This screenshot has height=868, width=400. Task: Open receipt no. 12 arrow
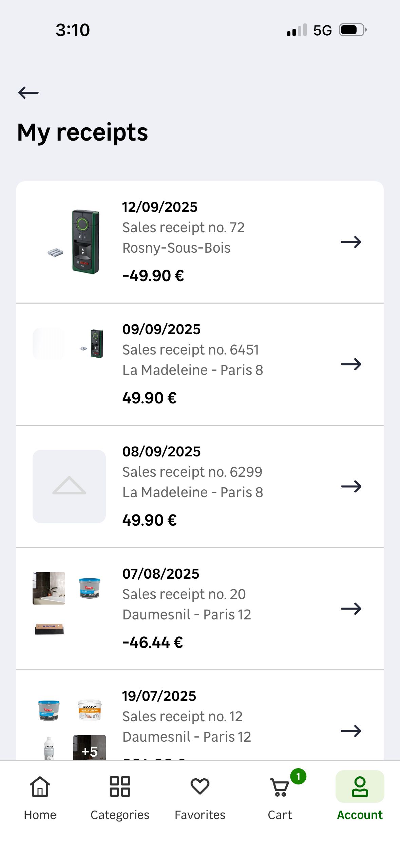pyautogui.click(x=351, y=731)
